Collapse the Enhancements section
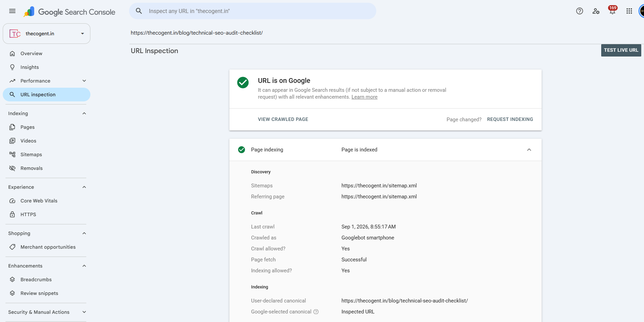The height and width of the screenshot is (322, 644). (84, 266)
